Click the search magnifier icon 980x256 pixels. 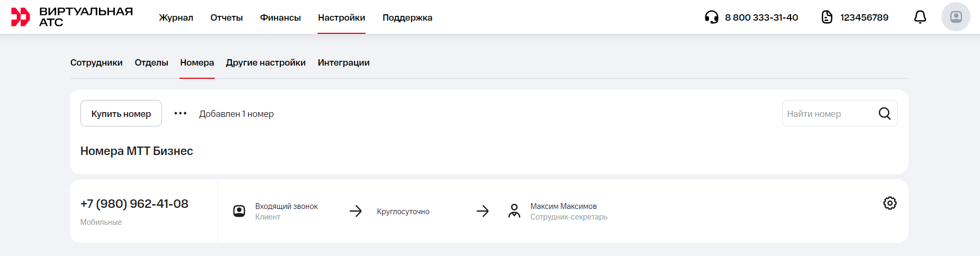click(x=884, y=114)
